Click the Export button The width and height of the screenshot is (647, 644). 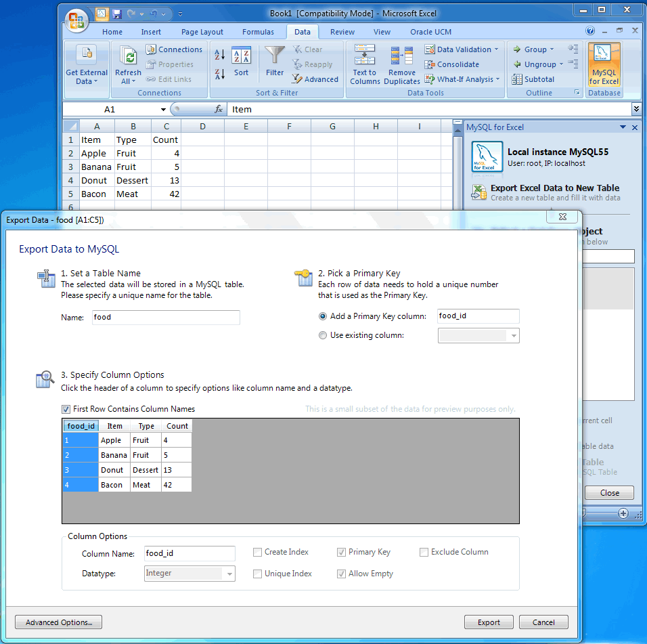[x=489, y=622]
